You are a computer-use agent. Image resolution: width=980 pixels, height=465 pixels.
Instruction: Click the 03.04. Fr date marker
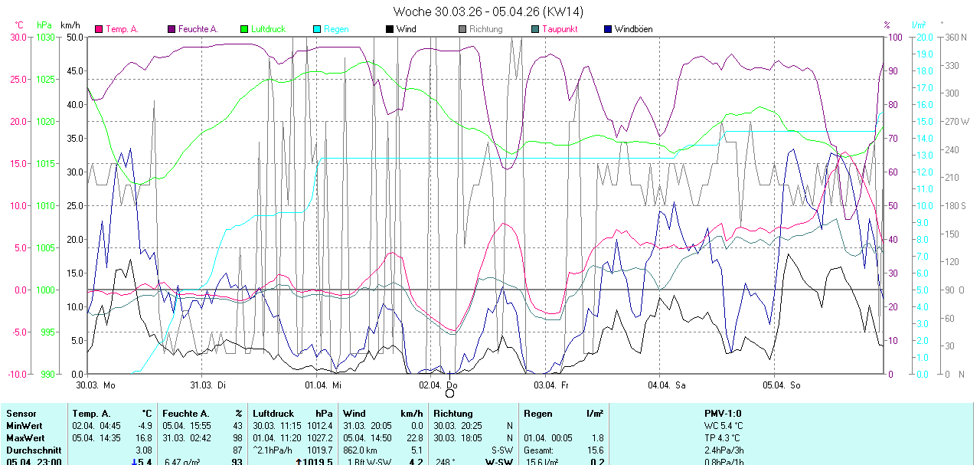(552, 385)
